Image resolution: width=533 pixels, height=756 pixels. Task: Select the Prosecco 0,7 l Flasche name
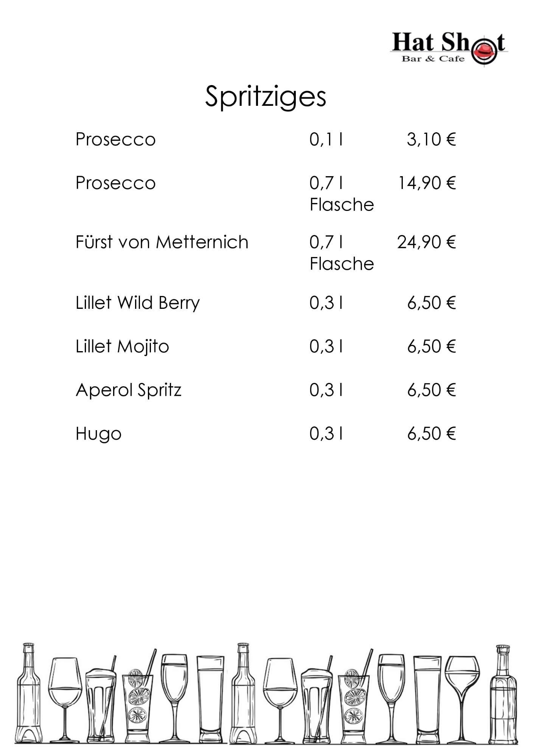[x=116, y=183]
